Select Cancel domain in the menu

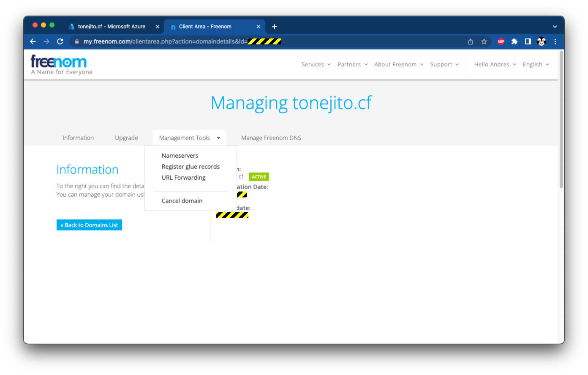[182, 201]
